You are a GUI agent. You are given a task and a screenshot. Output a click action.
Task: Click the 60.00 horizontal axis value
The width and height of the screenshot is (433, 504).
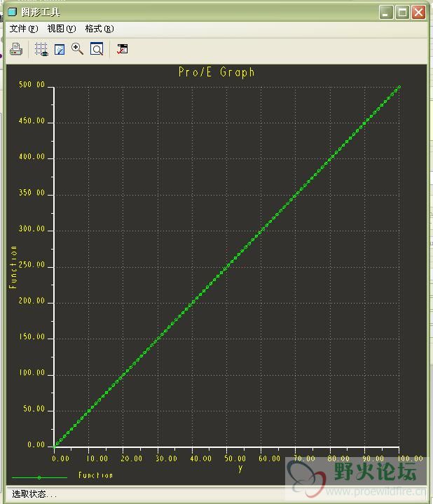tap(270, 458)
